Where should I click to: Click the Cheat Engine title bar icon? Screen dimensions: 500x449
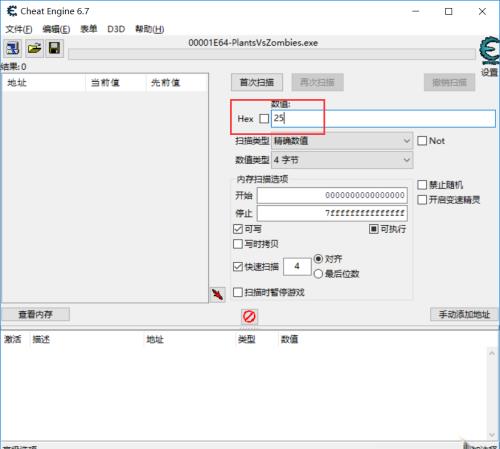(12, 11)
